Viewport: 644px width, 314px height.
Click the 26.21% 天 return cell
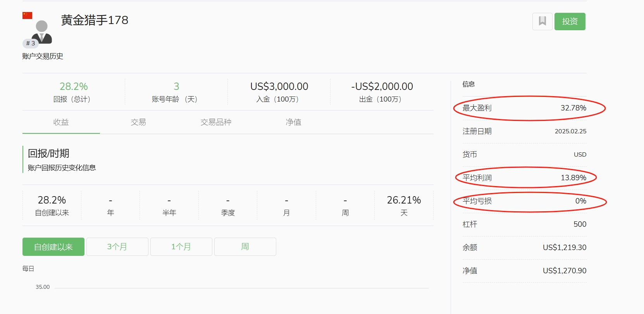click(404, 205)
